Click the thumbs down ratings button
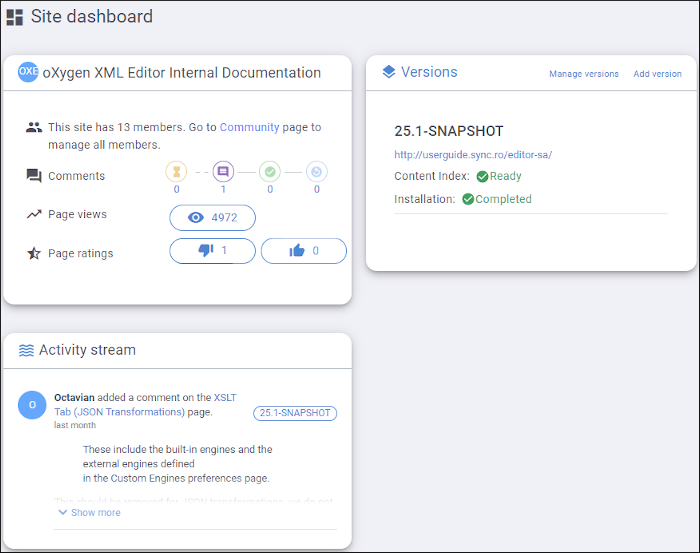This screenshot has height=553, width=700. pyautogui.click(x=212, y=251)
